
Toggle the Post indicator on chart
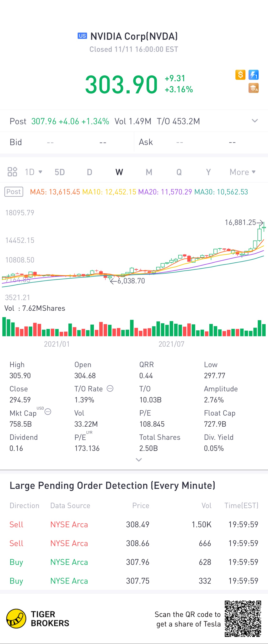click(x=14, y=192)
